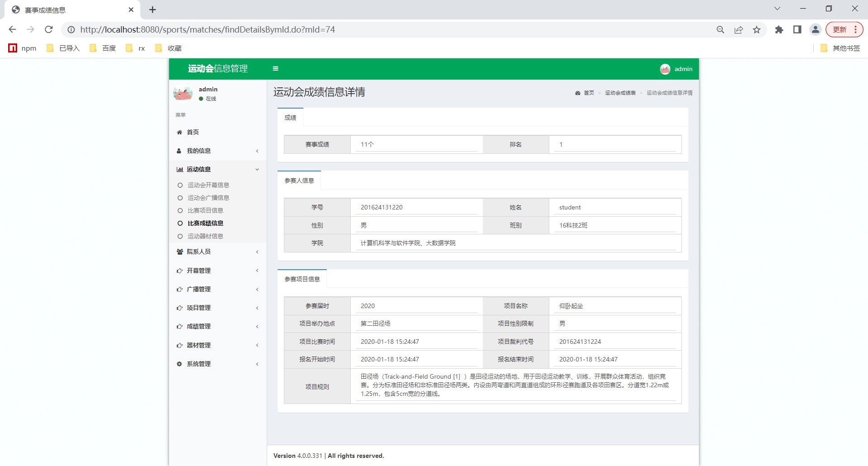
Task: Expand the 项目管理 menu chevron
Action: [x=257, y=308]
